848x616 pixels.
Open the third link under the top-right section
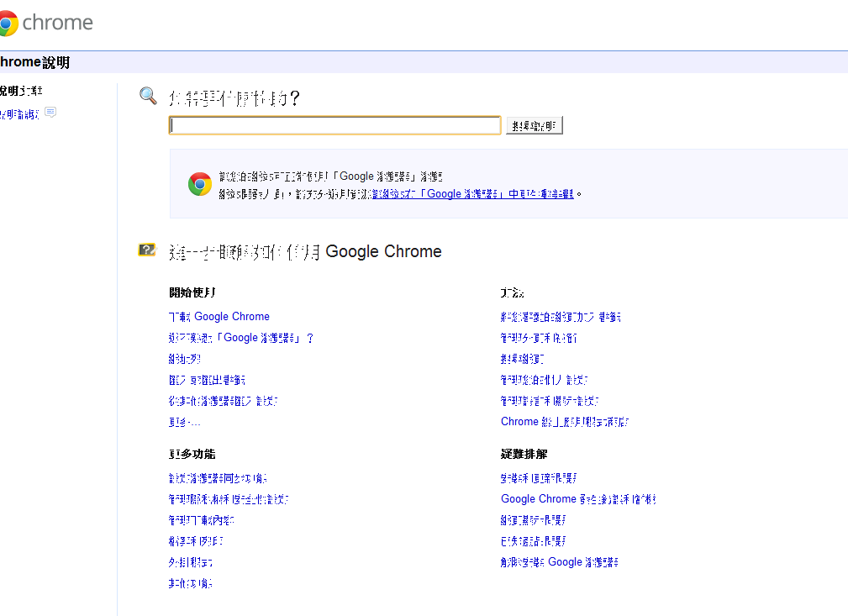coord(523,359)
